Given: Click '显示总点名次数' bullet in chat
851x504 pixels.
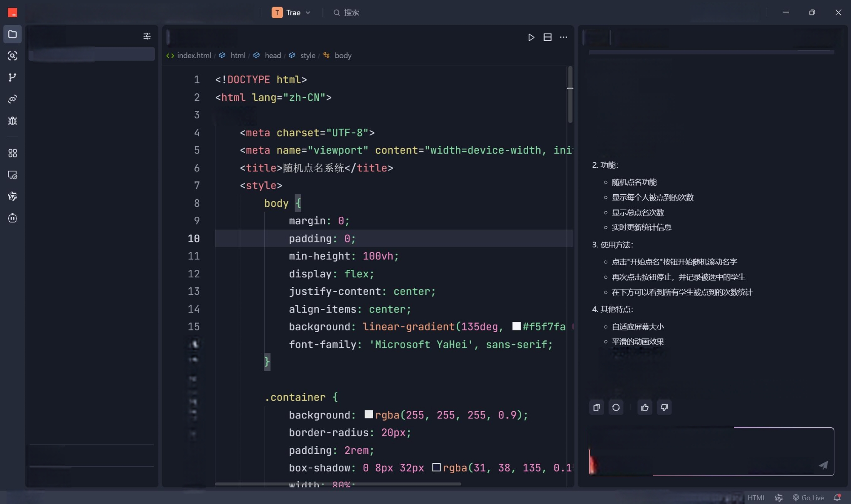Looking at the screenshot, I should (x=638, y=213).
